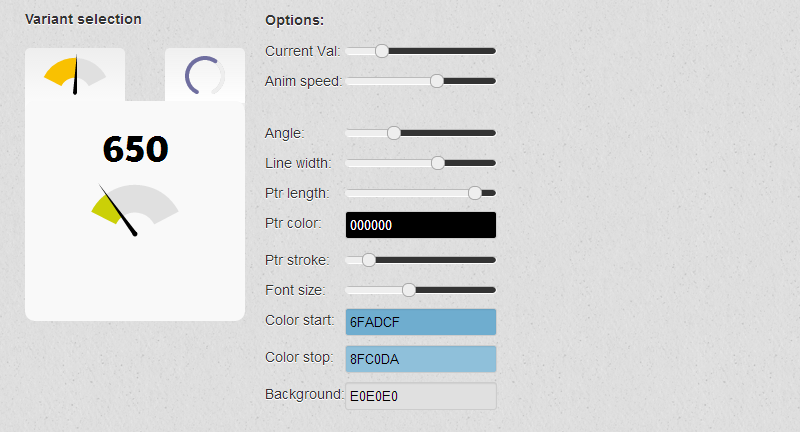Click the Variant selection heading
Viewport: 800px width, 432px height.
coord(83,19)
